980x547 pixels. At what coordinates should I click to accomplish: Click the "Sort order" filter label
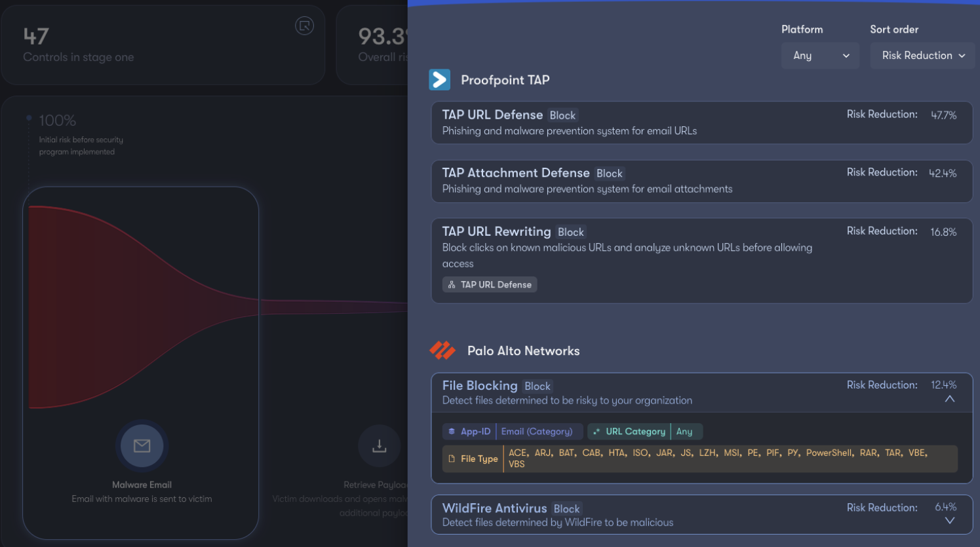click(894, 29)
